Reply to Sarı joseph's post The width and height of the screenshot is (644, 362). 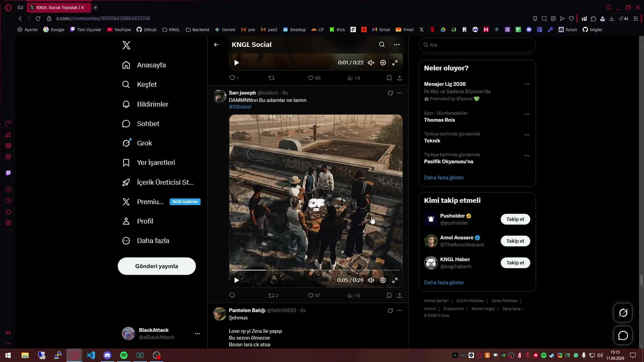pos(232,295)
